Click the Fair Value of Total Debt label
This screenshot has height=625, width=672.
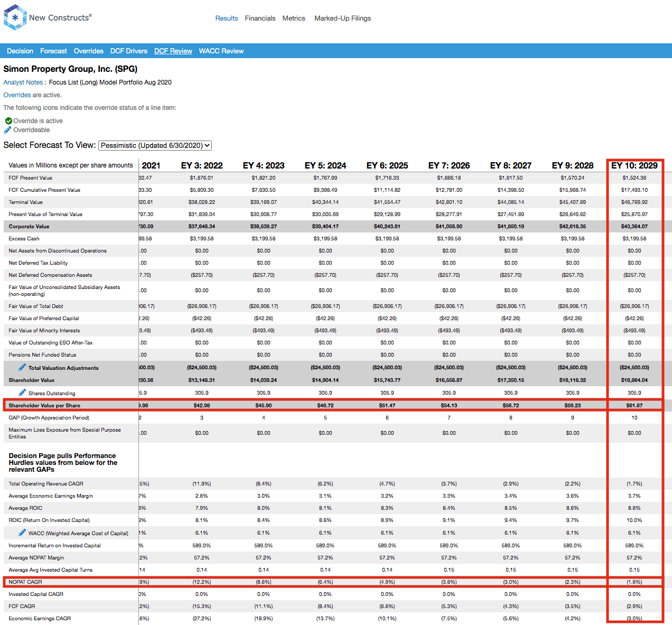[x=36, y=306]
